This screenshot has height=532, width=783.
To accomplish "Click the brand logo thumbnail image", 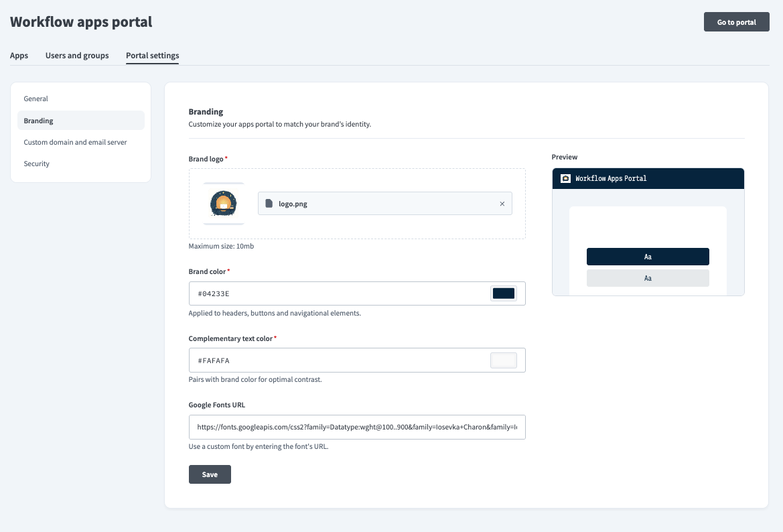I will 224,204.
